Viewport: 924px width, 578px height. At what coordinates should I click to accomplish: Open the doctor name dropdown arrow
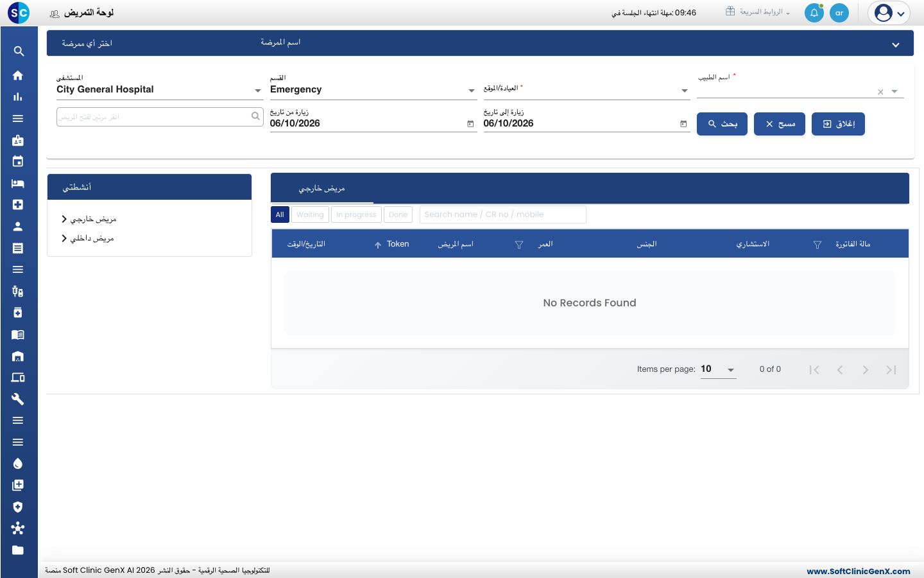894,92
